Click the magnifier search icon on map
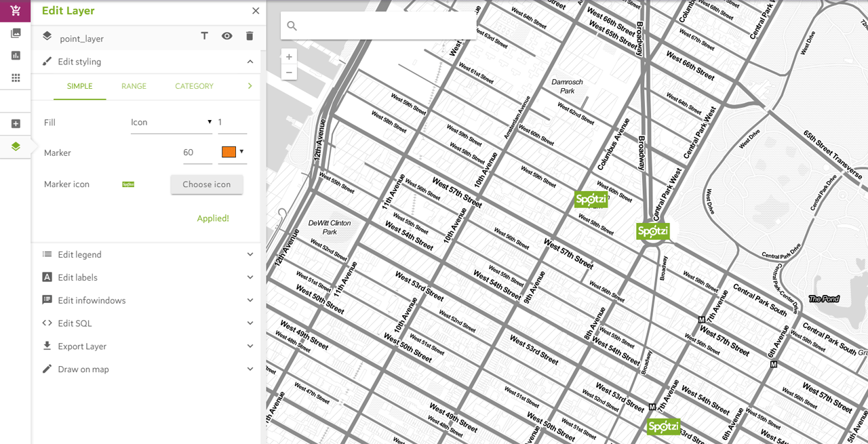868x444 pixels. (x=292, y=26)
